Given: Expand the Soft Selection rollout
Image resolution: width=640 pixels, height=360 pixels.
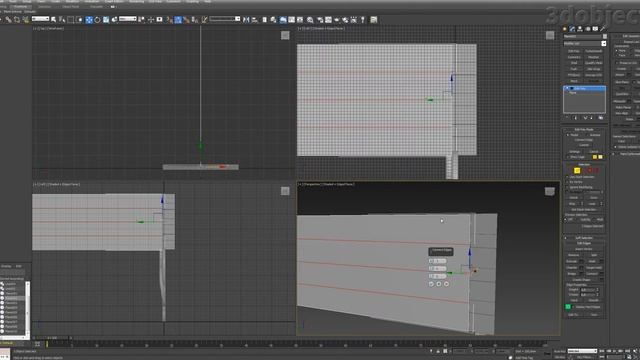Looking at the screenshot, I should [x=584, y=238].
